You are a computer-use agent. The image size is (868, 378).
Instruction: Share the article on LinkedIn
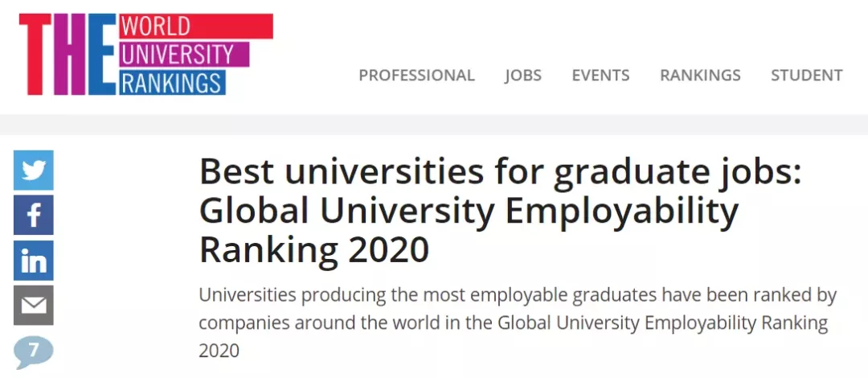pyautogui.click(x=34, y=261)
